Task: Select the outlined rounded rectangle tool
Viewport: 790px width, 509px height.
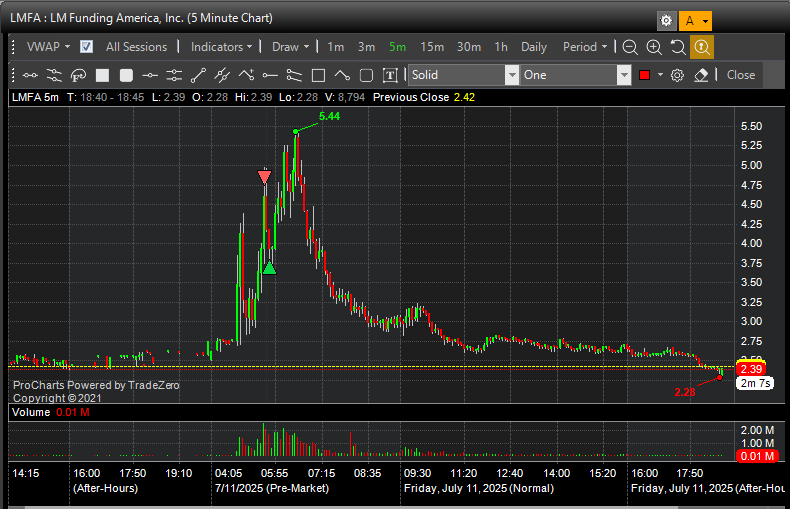Action: pos(366,75)
